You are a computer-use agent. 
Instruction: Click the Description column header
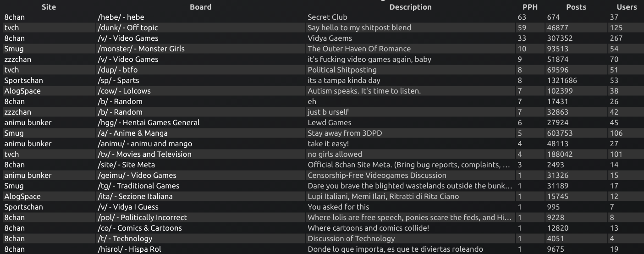click(410, 7)
